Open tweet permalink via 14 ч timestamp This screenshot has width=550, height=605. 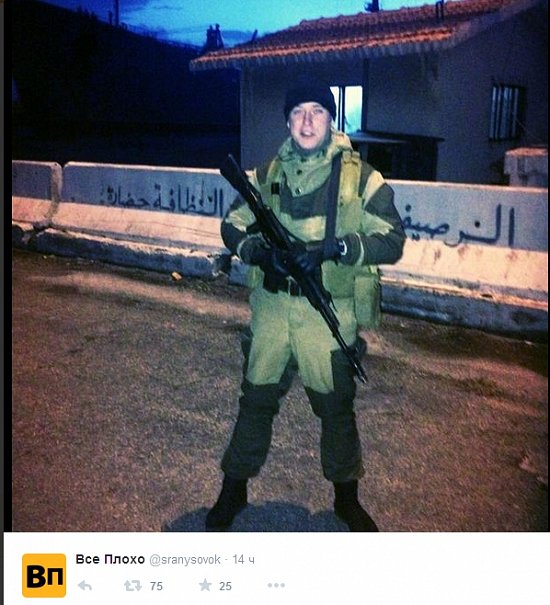pos(244,559)
